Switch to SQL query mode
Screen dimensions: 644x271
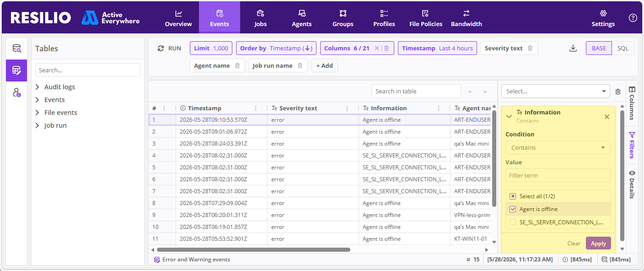coord(623,48)
